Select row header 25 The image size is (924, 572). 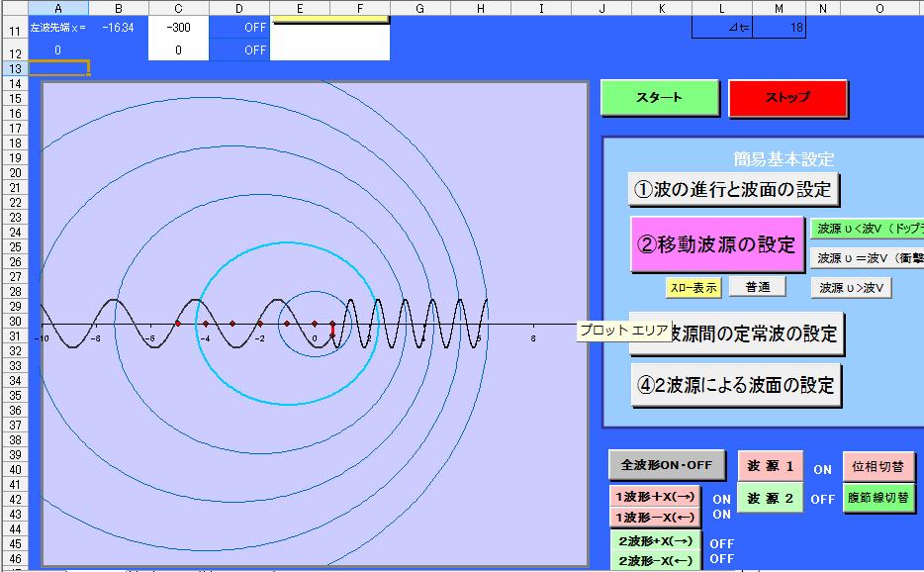15,247
